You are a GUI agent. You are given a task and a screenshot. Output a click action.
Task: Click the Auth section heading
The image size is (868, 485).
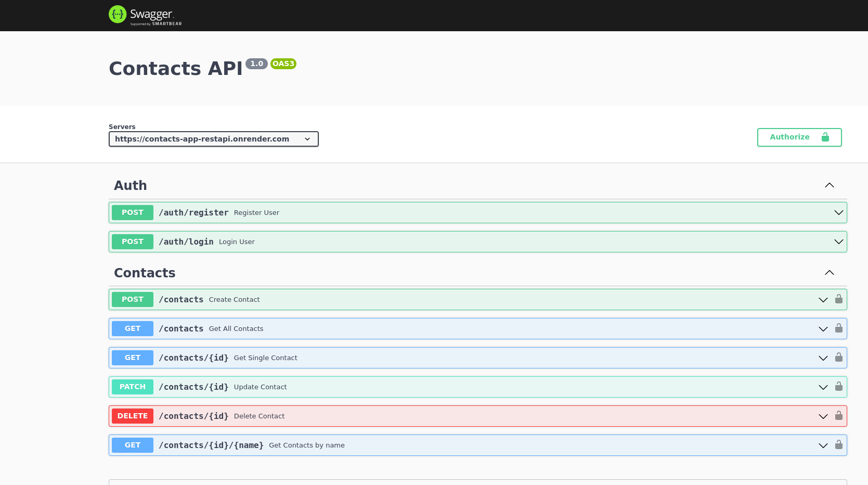tap(131, 185)
